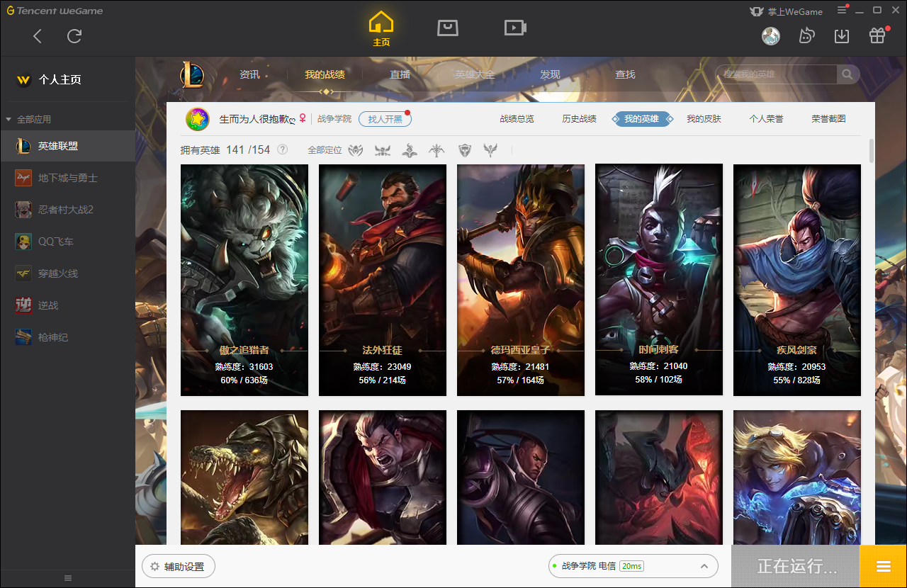Click the magnifier search button
Viewport: 907px width, 588px height.
tap(848, 74)
